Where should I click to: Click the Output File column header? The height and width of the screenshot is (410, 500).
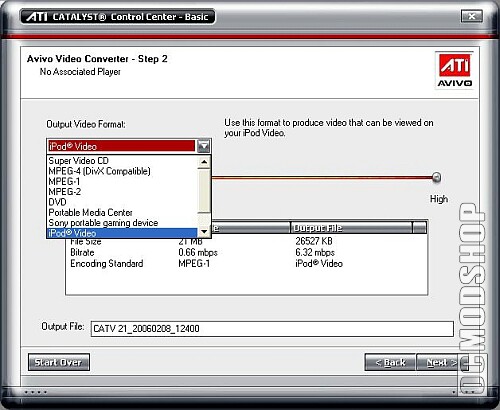coord(351,228)
